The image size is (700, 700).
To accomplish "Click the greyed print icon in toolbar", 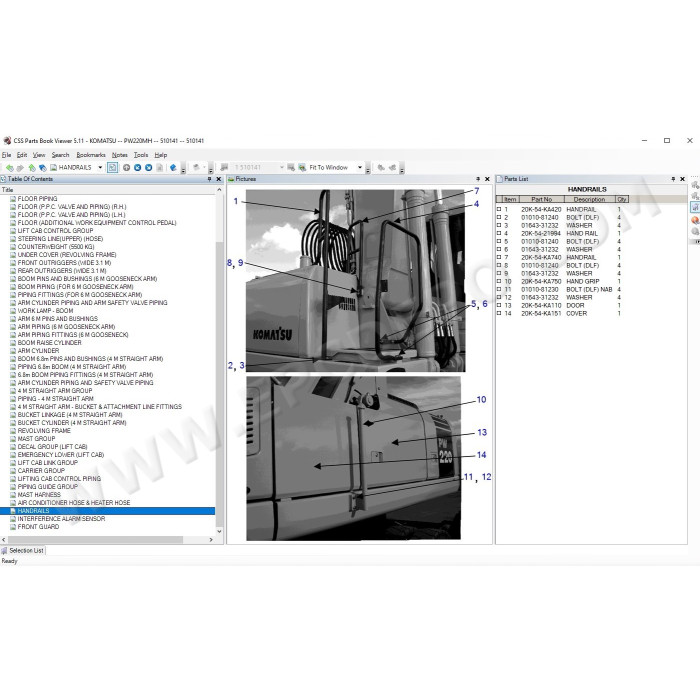I will coord(196,167).
